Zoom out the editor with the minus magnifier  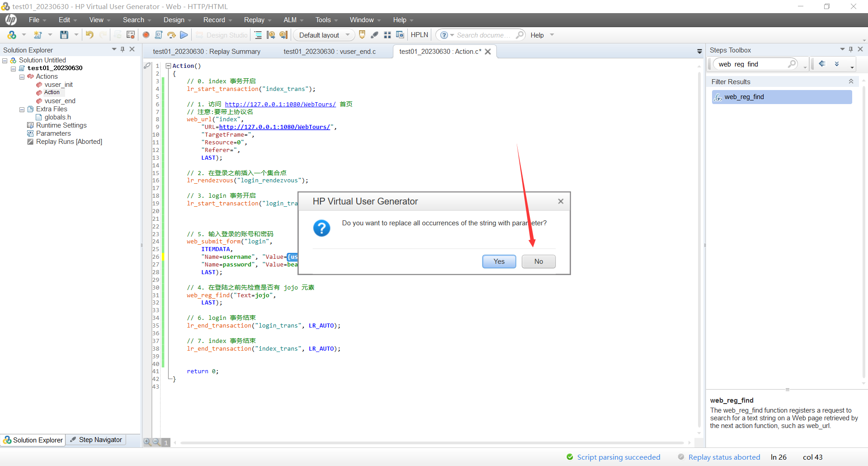156,442
